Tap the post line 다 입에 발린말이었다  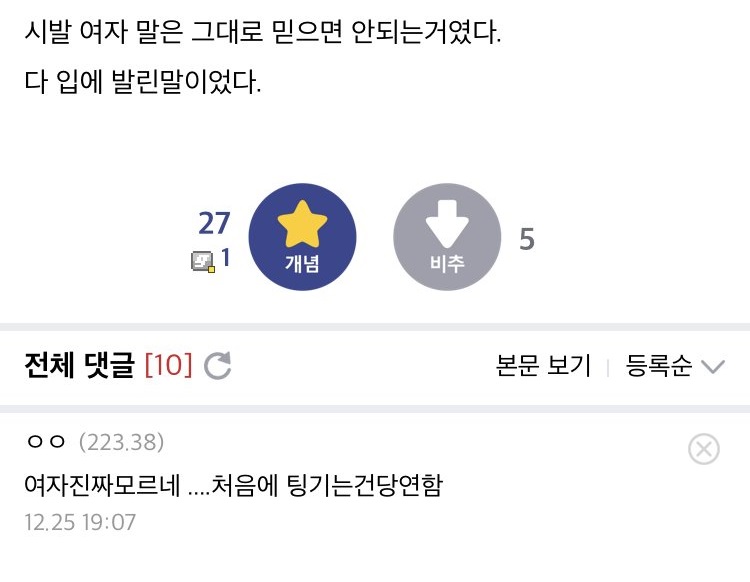(143, 82)
